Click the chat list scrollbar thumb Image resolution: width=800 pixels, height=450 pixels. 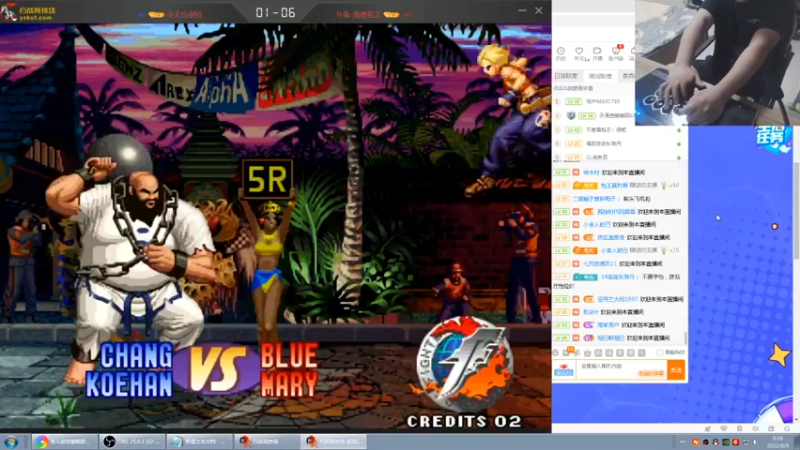pyautogui.click(x=685, y=338)
